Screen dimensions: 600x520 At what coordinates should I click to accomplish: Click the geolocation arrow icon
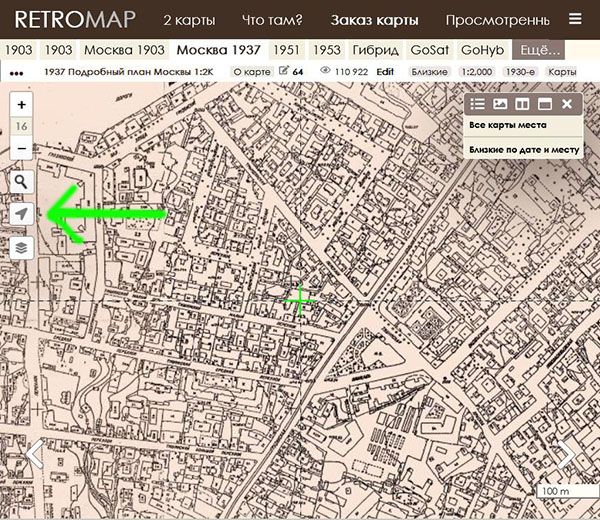pos(22,214)
